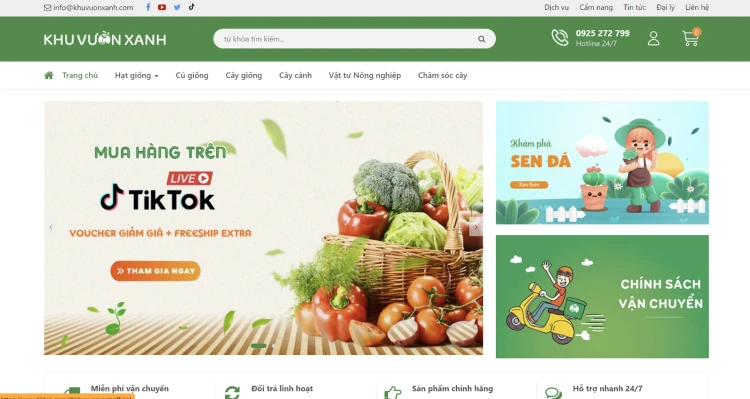Screen dimensions: 750x399
Task: Open the Facebook social icon
Action: (x=148, y=7)
